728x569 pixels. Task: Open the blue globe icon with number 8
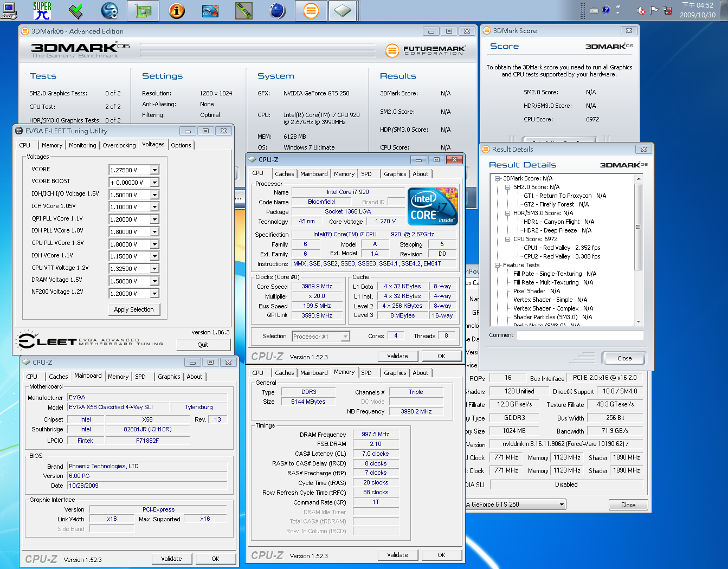[109, 10]
